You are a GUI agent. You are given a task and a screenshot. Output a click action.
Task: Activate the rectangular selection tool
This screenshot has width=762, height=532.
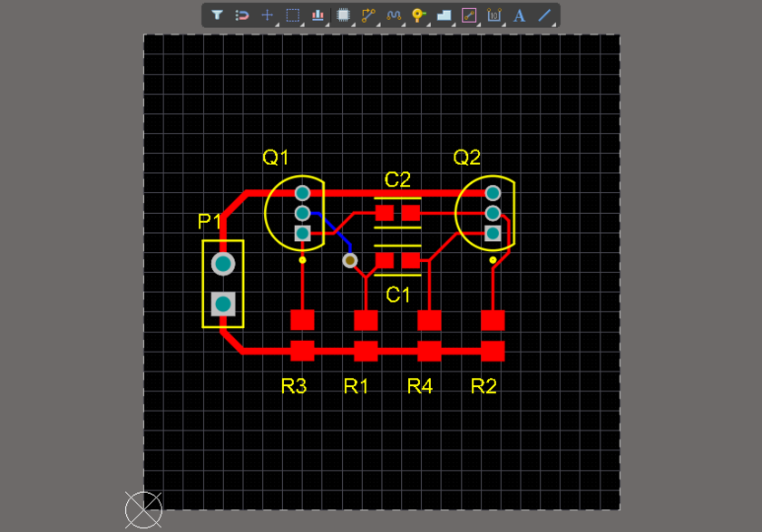click(x=291, y=15)
